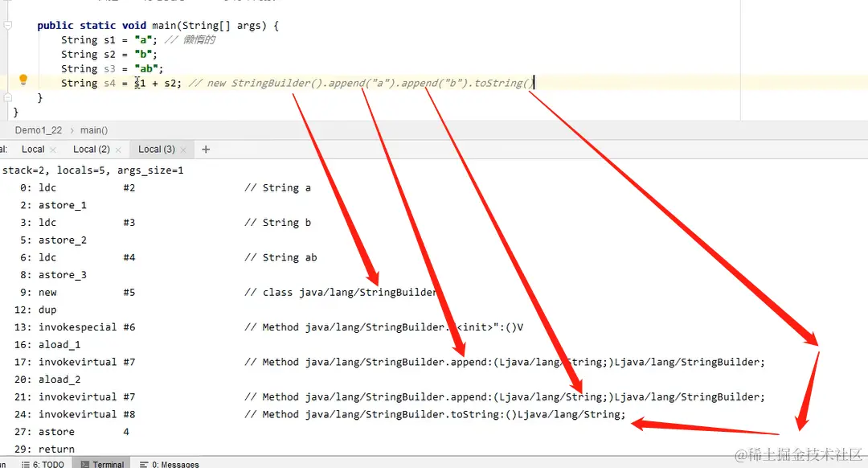Close the Local (2) tab
The height and width of the screenshot is (468, 868).
coord(118,150)
